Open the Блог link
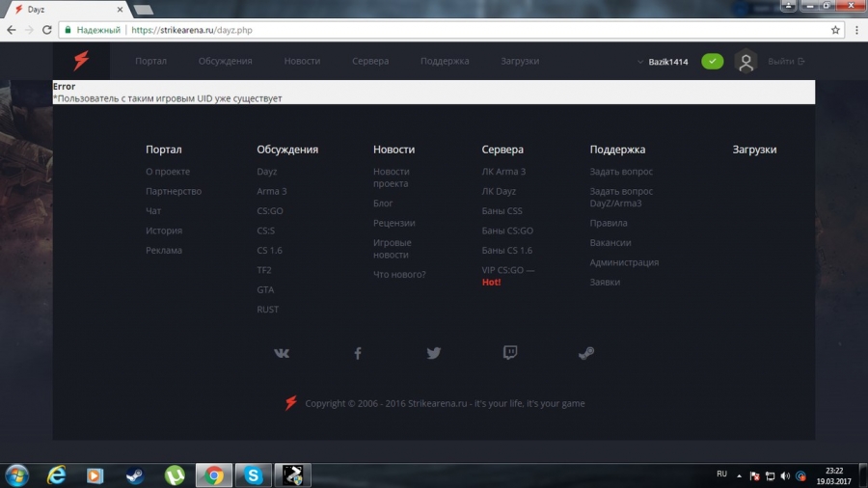The image size is (868, 488). point(383,203)
